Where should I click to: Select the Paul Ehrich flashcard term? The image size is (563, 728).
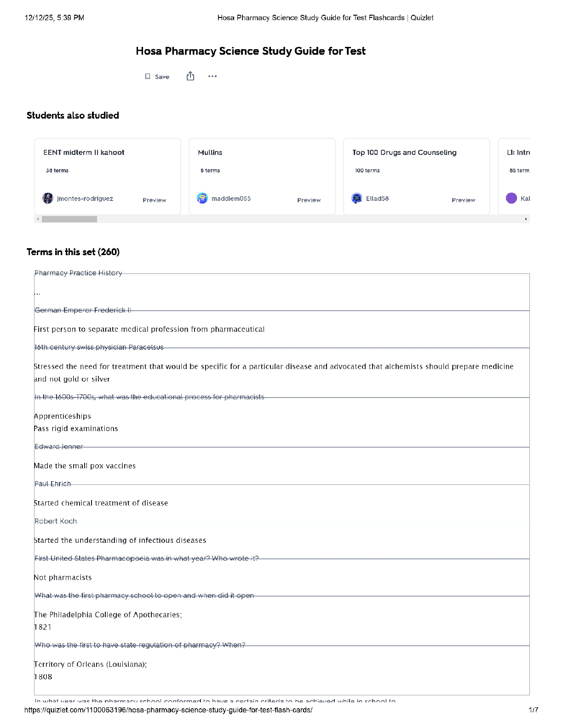tap(53, 484)
